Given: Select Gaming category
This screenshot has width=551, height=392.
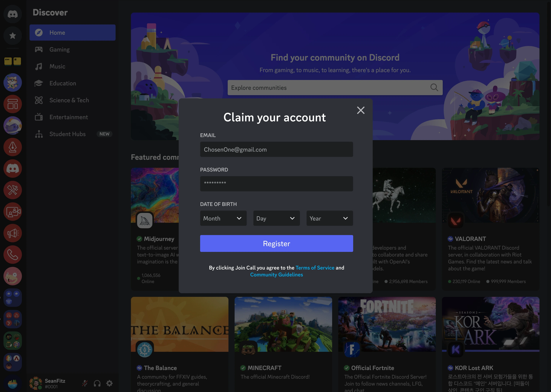Looking at the screenshot, I should (72, 50).
